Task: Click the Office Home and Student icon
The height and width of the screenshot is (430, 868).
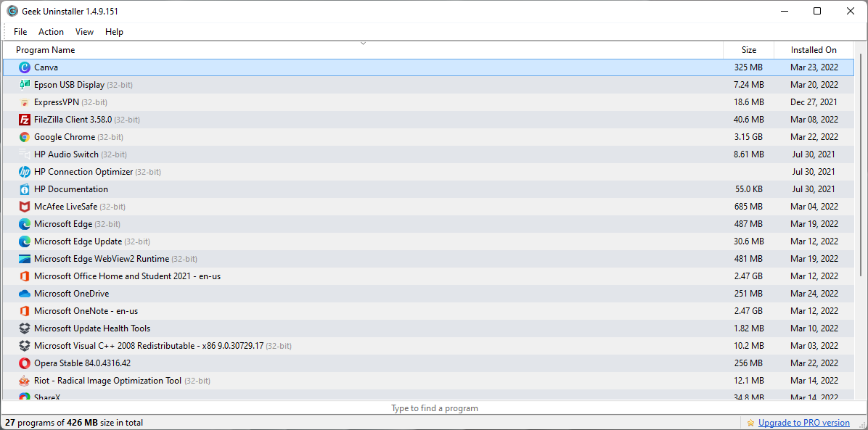Action: coord(25,276)
